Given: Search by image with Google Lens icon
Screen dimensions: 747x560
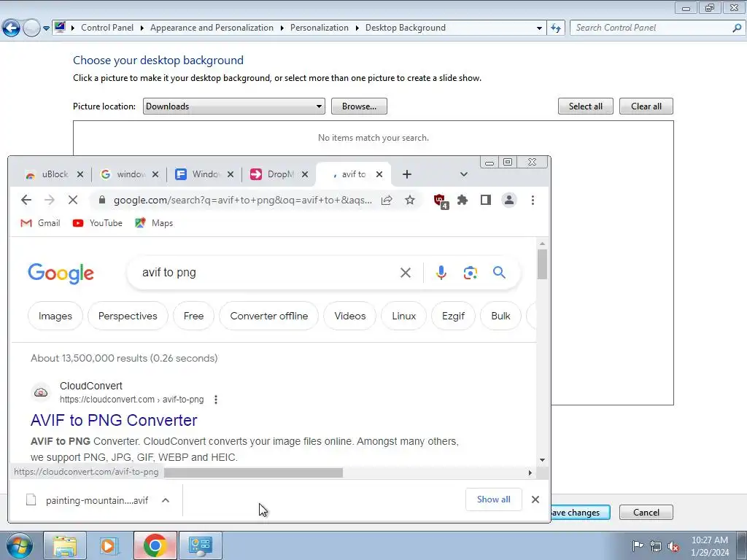Looking at the screenshot, I should [471, 273].
